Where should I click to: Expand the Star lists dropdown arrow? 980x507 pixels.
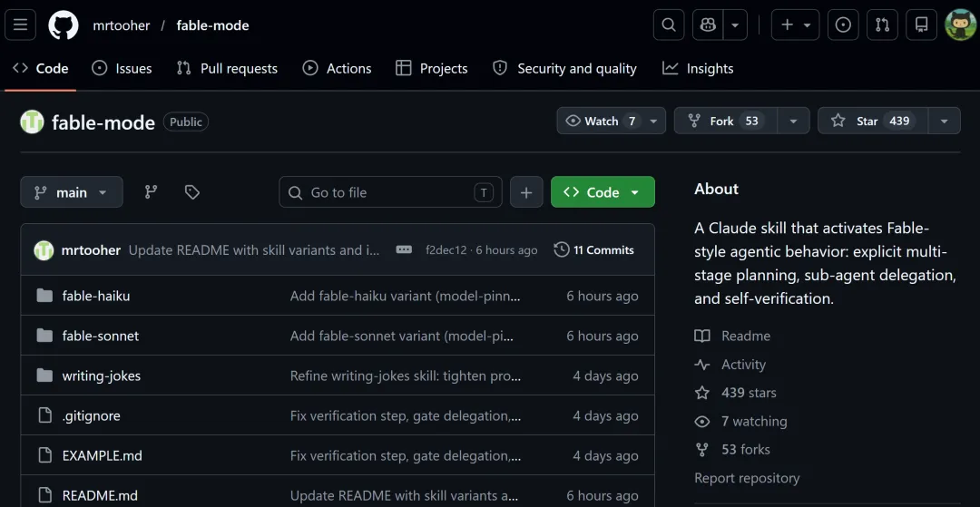click(x=945, y=122)
